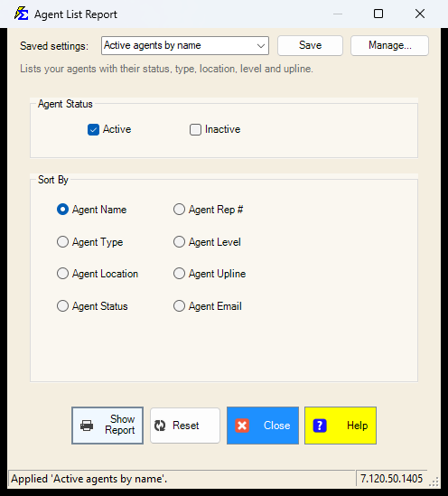Screen dimensions: 448x496
Task: Click the blue Close button
Action: click(263, 426)
